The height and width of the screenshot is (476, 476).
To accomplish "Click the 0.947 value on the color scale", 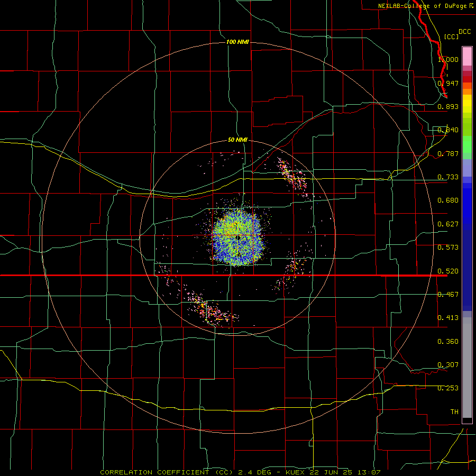I will click(x=448, y=83).
